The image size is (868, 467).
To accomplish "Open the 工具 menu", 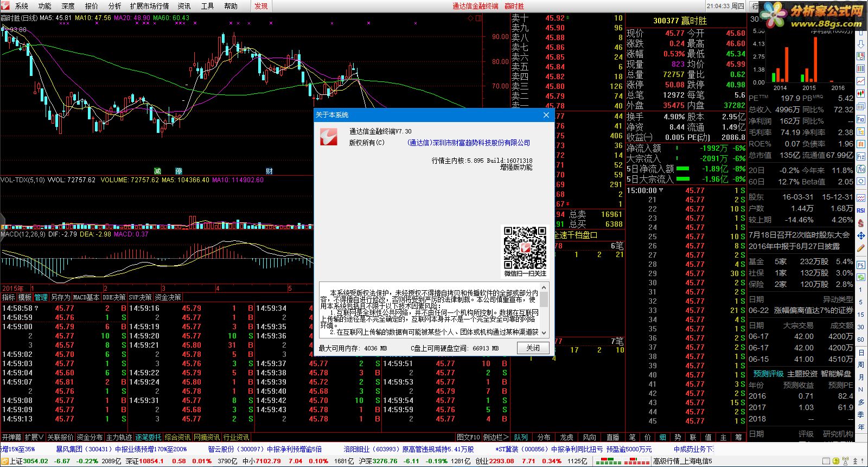I will 208,6.
